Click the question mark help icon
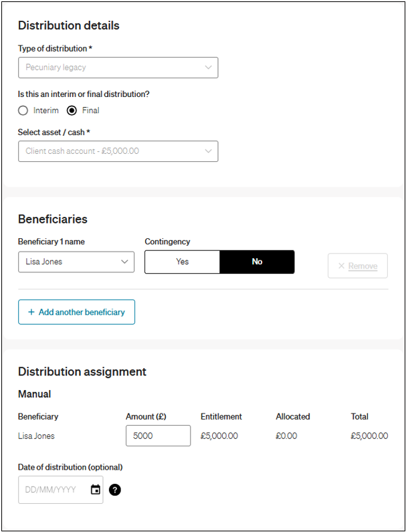 115,490
